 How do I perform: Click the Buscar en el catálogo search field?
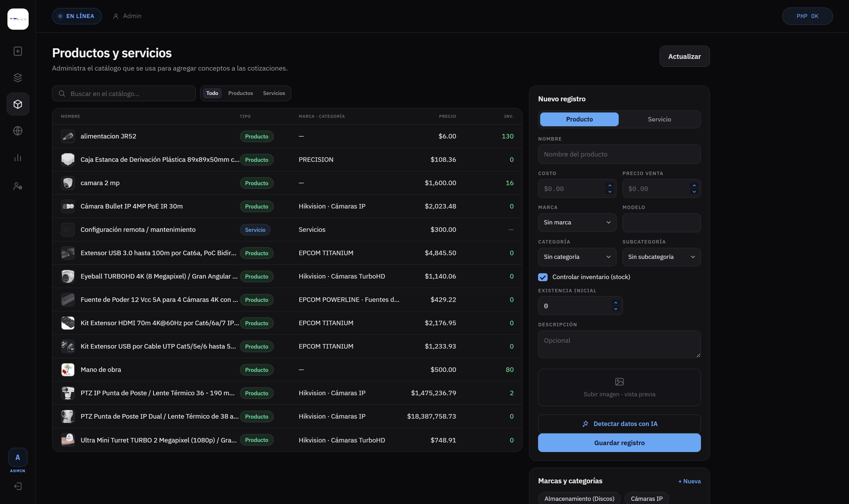(124, 93)
